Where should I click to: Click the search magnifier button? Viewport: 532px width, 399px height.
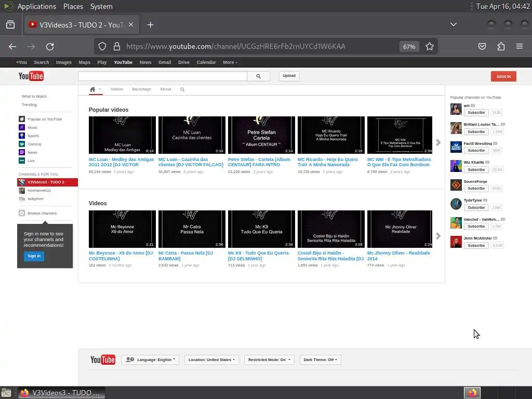tap(259, 76)
